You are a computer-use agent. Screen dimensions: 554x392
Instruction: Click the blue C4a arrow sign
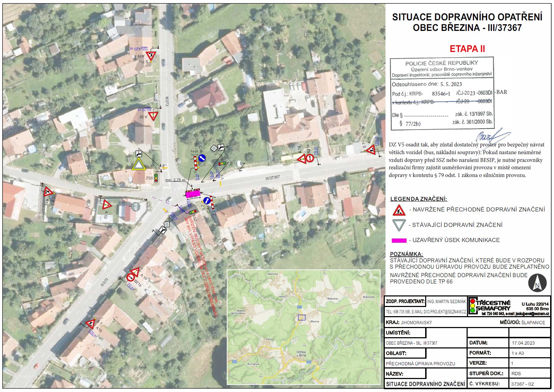[207, 201]
